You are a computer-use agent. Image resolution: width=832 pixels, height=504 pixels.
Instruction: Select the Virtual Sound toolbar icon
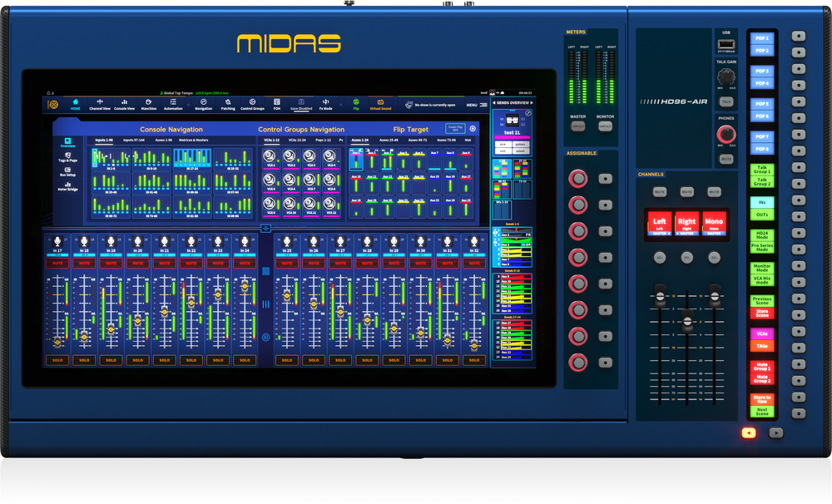pos(381,105)
